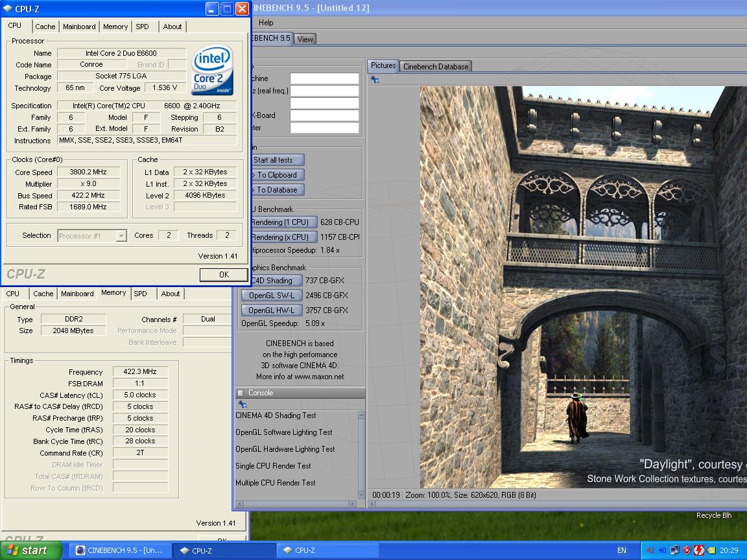Screen dimensions: 747x560
Task: Run the C4D Shading benchmark
Action: tap(276, 281)
